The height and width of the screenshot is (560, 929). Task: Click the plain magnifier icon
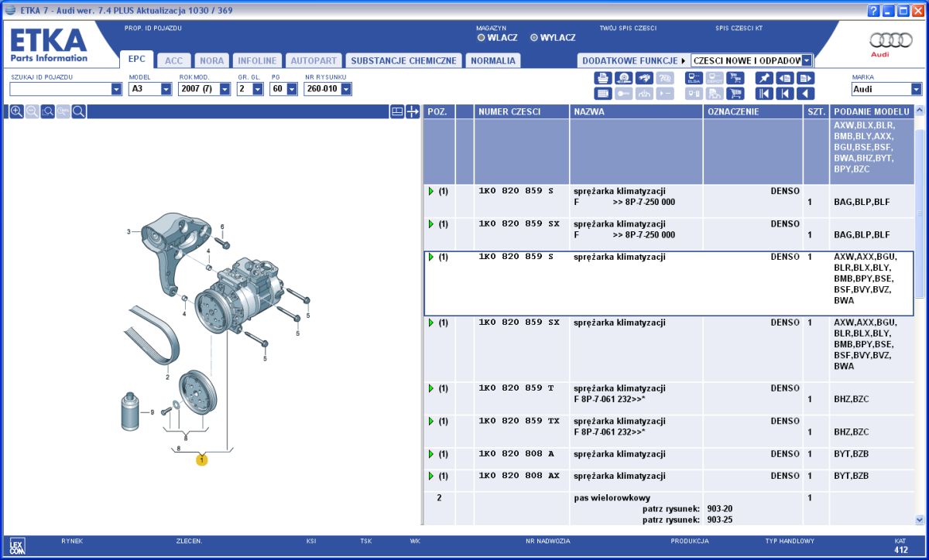coord(78,111)
